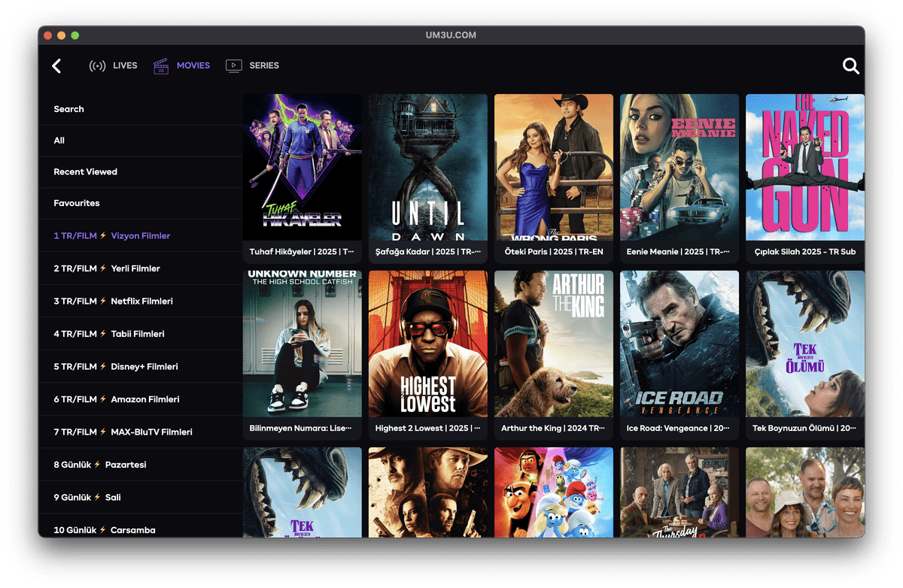Open Search in the sidebar
Viewport: 903px width, 588px height.
point(141,109)
